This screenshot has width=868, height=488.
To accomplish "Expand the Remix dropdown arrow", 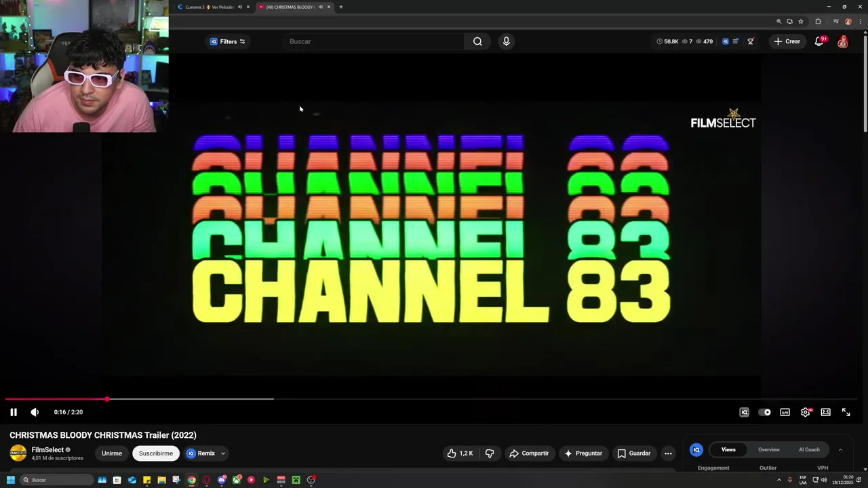I will [222, 453].
